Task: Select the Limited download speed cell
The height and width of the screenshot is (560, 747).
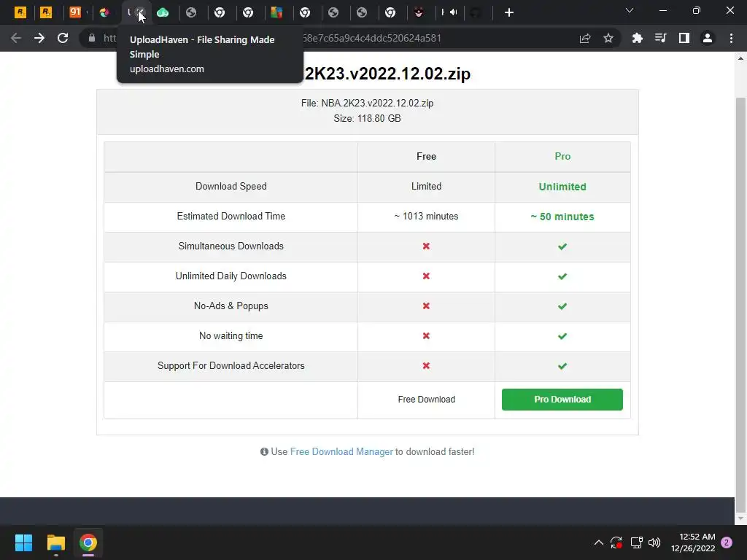Action: (426, 186)
